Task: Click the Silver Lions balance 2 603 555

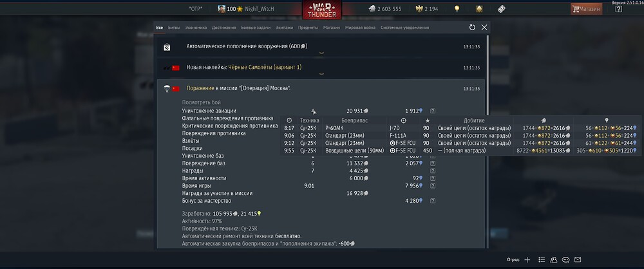Action: (x=385, y=8)
